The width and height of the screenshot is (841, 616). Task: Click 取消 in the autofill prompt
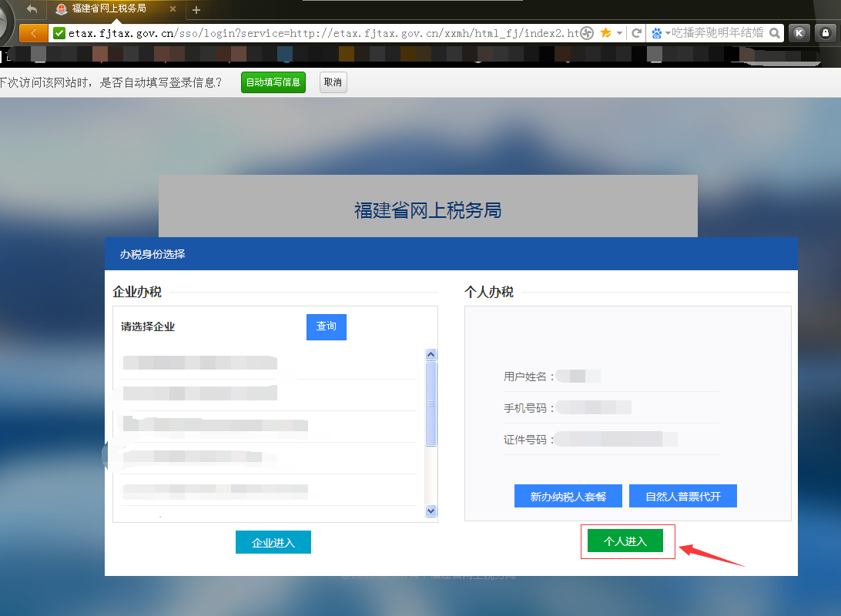click(x=333, y=82)
